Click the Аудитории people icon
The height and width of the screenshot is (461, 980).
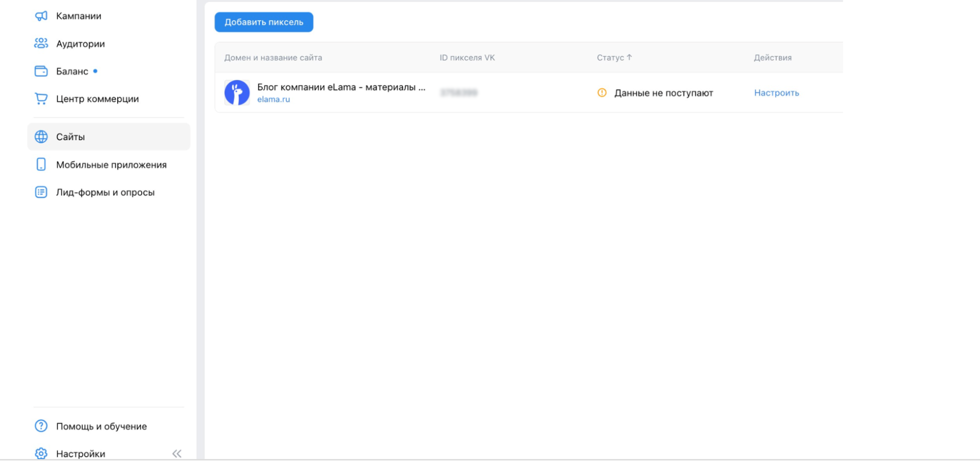pyautogui.click(x=41, y=43)
